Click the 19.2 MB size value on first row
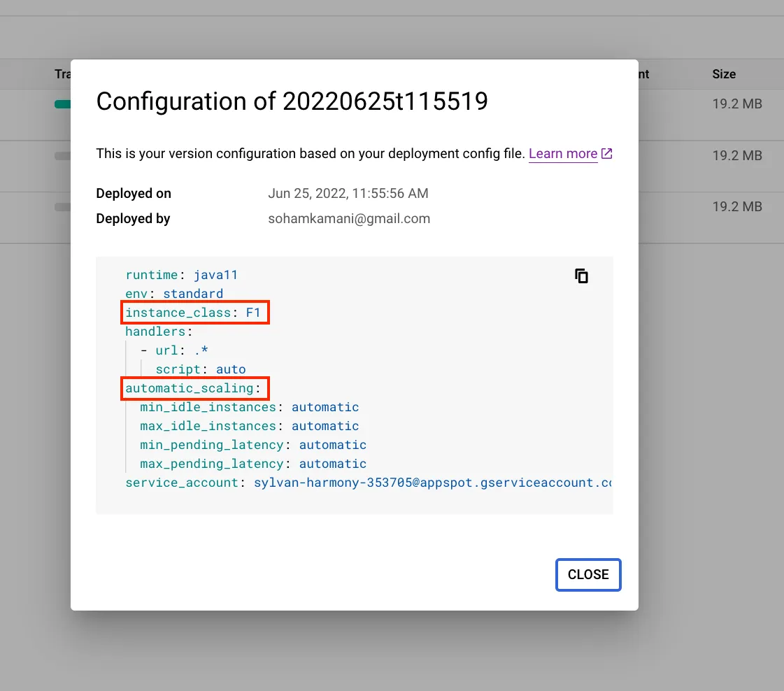The width and height of the screenshot is (784, 691). point(737,104)
